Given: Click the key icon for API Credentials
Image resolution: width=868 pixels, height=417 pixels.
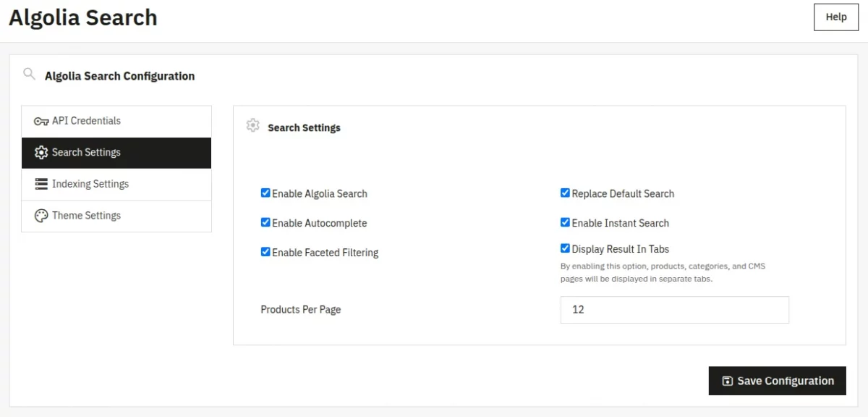Looking at the screenshot, I should [x=41, y=122].
